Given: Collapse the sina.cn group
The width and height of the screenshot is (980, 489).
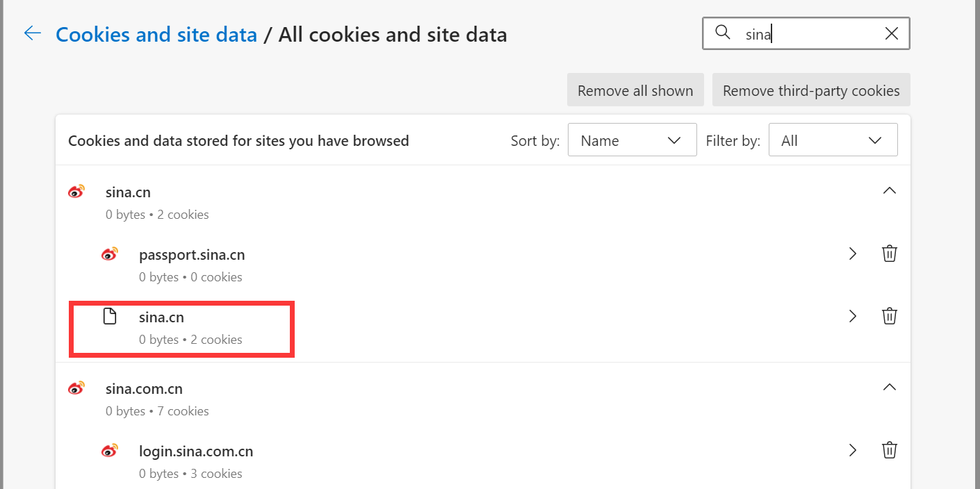Looking at the screenshot, I should [x=889, y=190].
